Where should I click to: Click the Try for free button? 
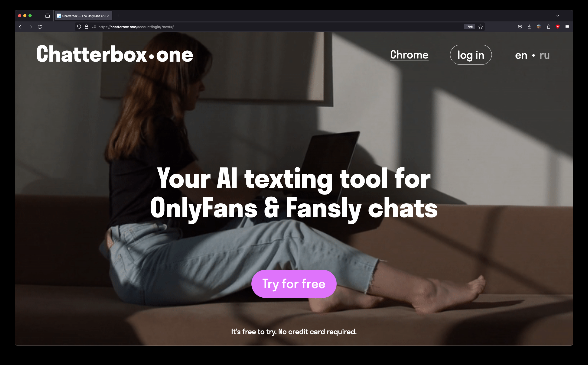[294, 284]
